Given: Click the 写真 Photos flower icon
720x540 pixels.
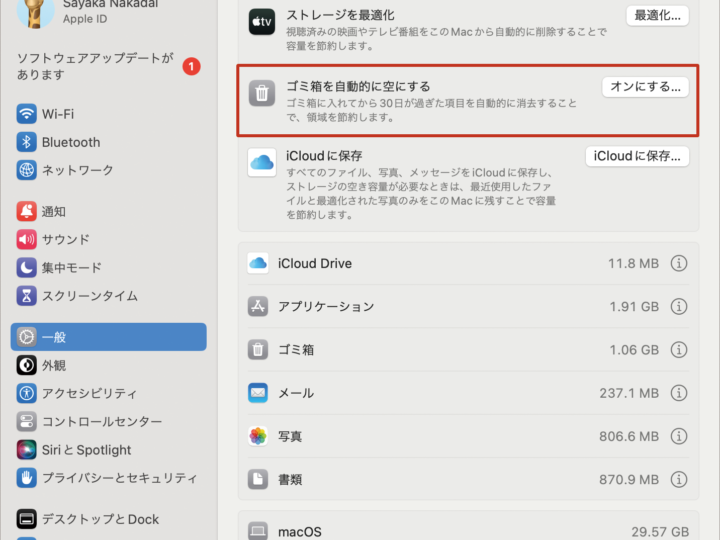Looking at the screenshot, I should point(258,436).
